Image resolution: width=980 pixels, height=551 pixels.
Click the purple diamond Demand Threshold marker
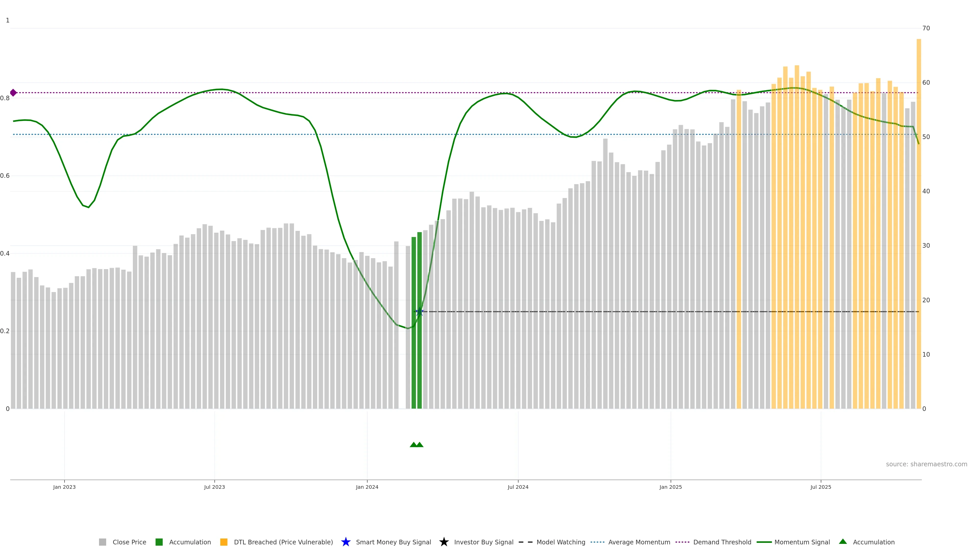(x=13, y=93)
